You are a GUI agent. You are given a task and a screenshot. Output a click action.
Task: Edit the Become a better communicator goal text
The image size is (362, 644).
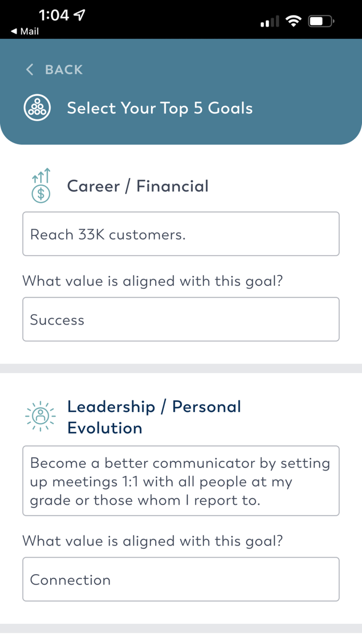(180, 481)
